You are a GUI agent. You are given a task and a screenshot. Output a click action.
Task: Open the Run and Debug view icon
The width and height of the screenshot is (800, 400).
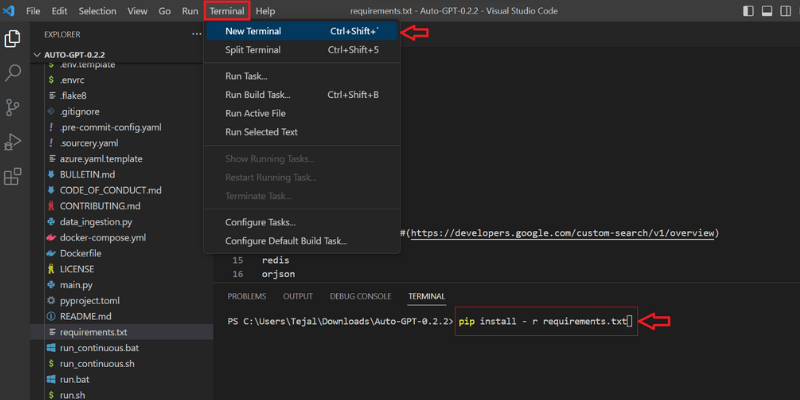[13, 142]
